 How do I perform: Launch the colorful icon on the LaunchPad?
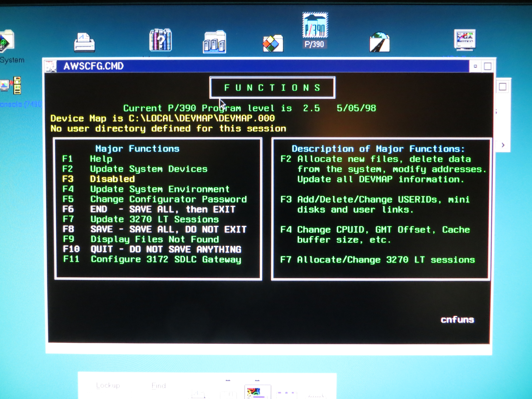pyautogui.click(x=257, y=392)
